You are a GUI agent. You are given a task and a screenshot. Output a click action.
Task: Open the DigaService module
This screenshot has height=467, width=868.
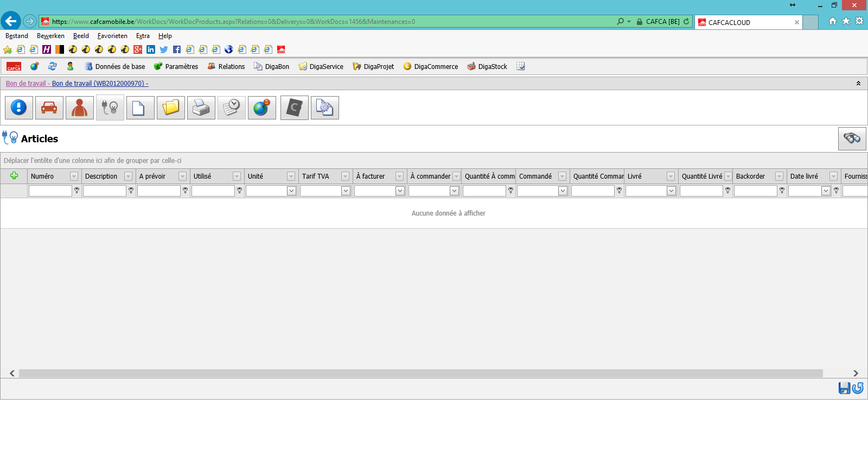321,66
